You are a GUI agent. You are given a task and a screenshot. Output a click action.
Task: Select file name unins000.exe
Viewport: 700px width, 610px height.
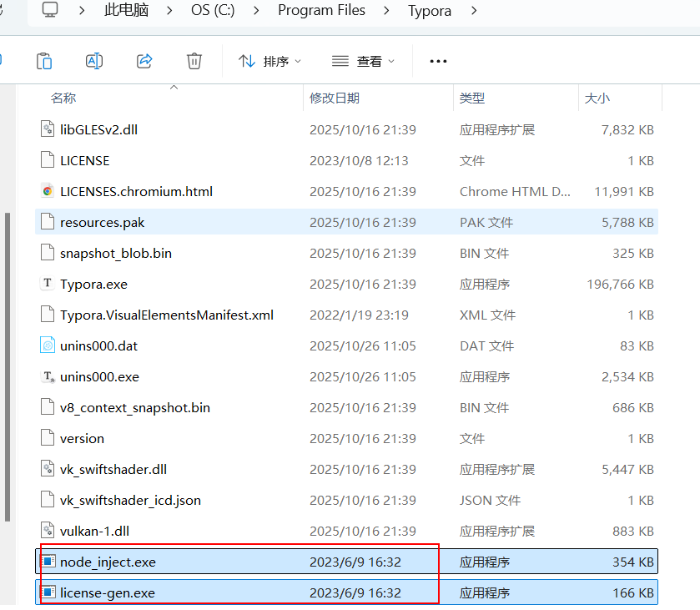[x=99, y=377]
